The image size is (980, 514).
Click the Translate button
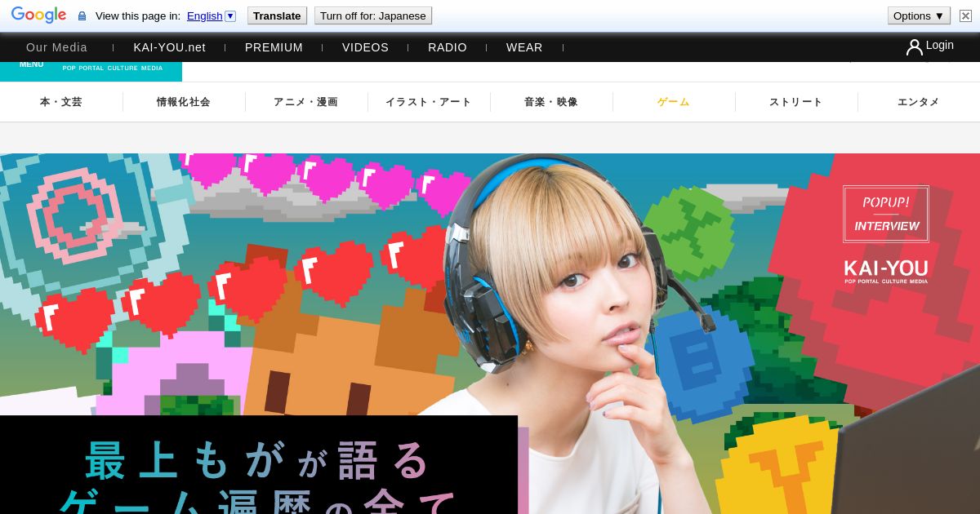pyautogui.click(x=277, y=16)
